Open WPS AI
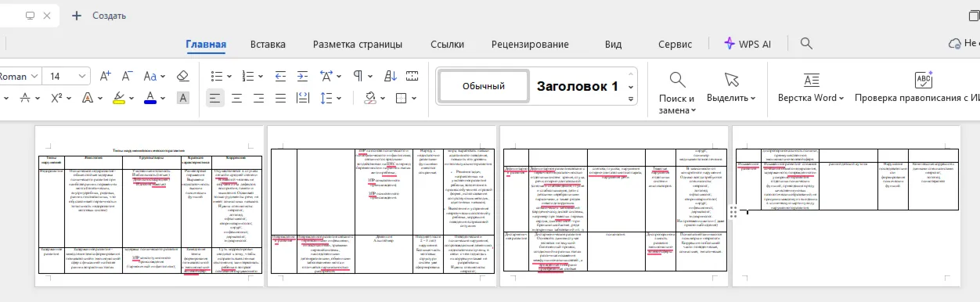 748,44
